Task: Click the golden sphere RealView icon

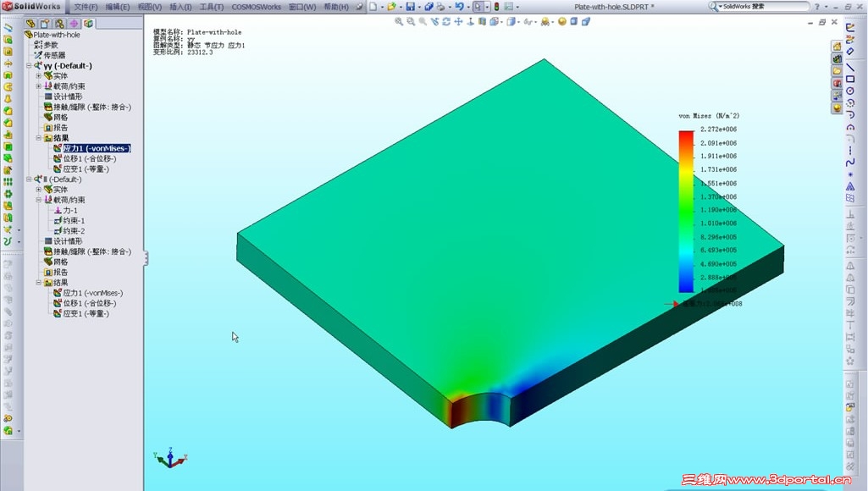Action: click(562, 22)
